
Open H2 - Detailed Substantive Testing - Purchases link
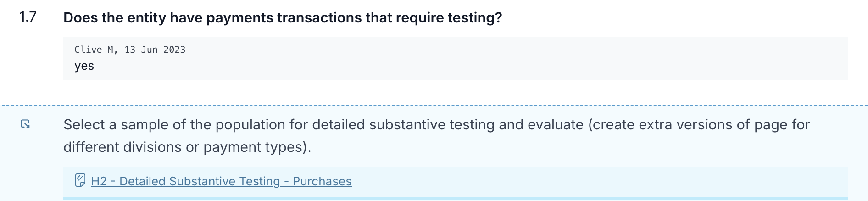coord(221,181)
